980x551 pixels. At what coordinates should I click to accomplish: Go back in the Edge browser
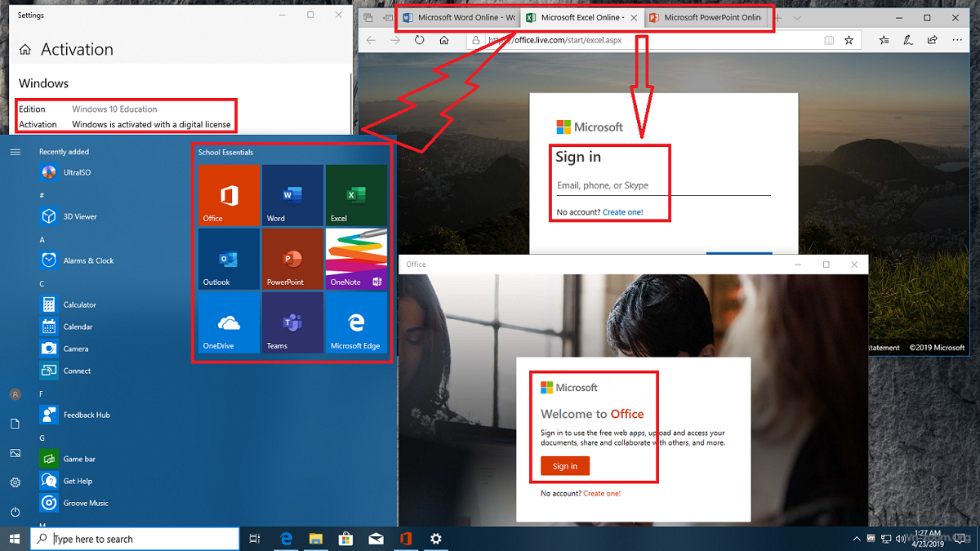tap(372, 40)
